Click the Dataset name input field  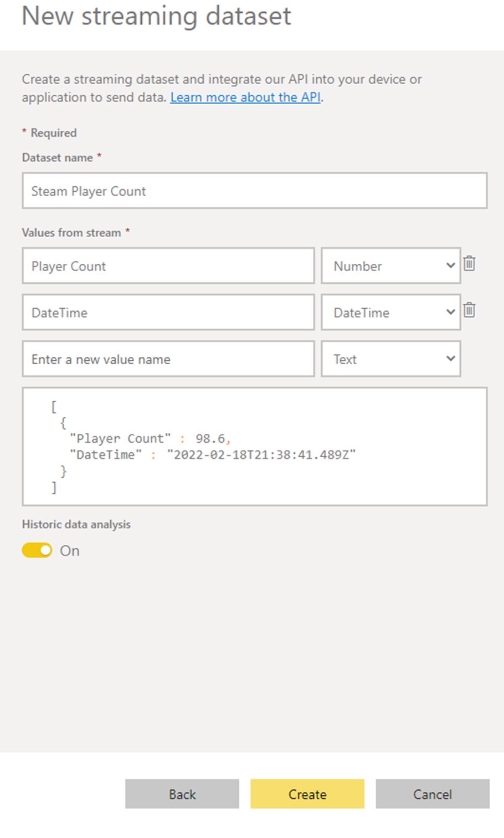click(x=255, y=191)
